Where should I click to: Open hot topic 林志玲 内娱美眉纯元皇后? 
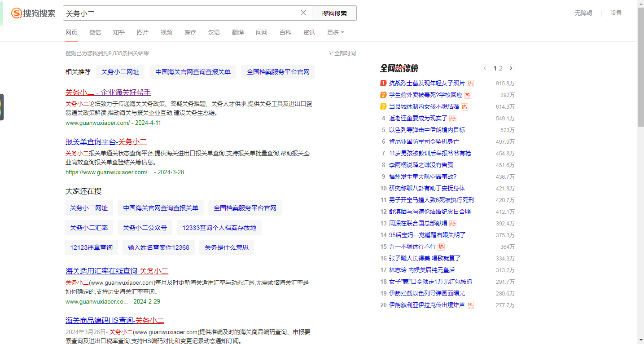point(422,270)
